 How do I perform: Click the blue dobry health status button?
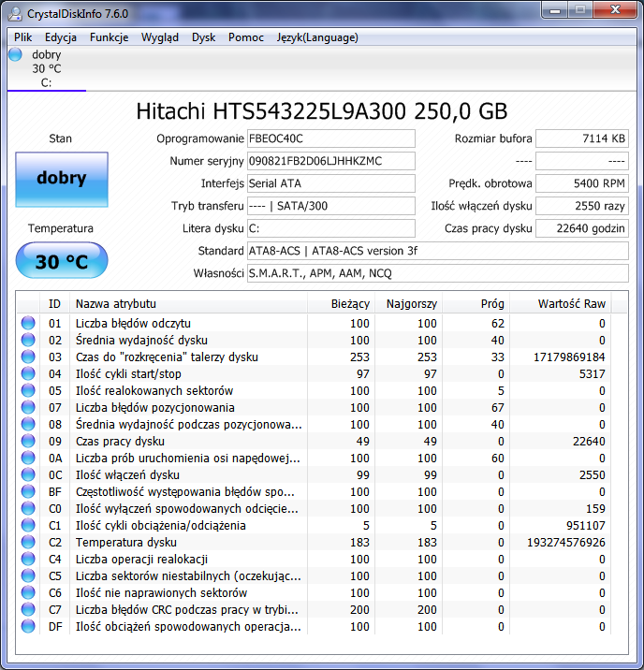point(62,180)
